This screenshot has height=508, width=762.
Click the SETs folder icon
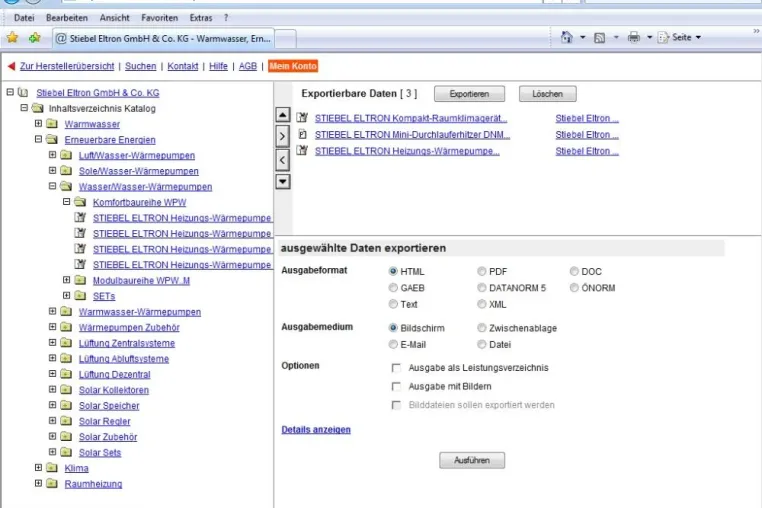[x=80, y=296]
